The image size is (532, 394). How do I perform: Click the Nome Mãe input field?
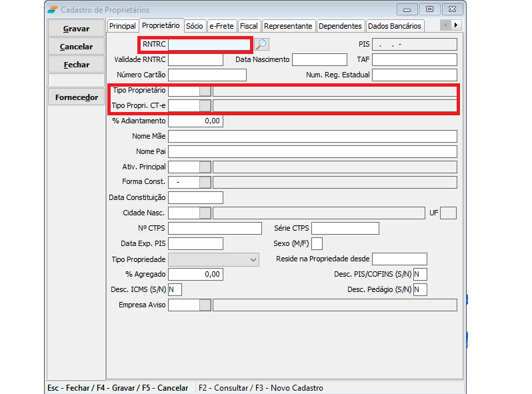point(312,137)
